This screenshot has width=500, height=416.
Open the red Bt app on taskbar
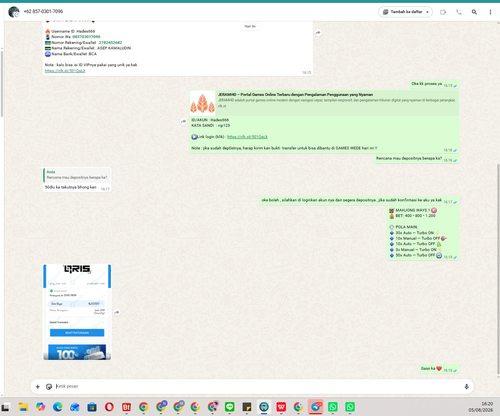[126, 407]
